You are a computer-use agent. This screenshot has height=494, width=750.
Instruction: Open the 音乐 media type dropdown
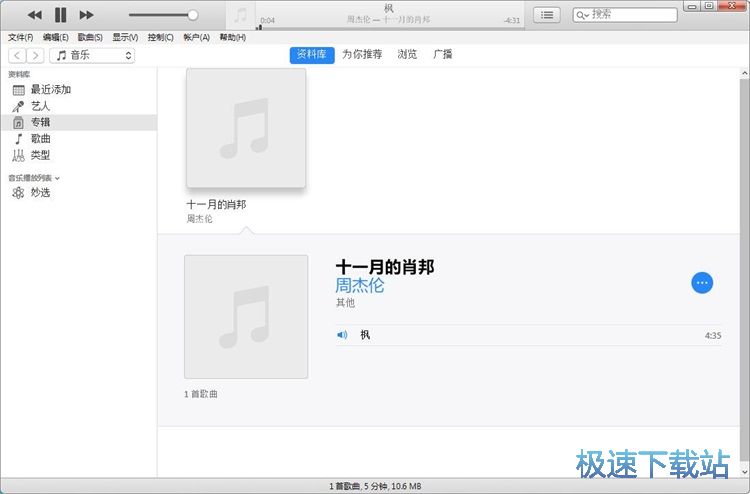(92, 55)
